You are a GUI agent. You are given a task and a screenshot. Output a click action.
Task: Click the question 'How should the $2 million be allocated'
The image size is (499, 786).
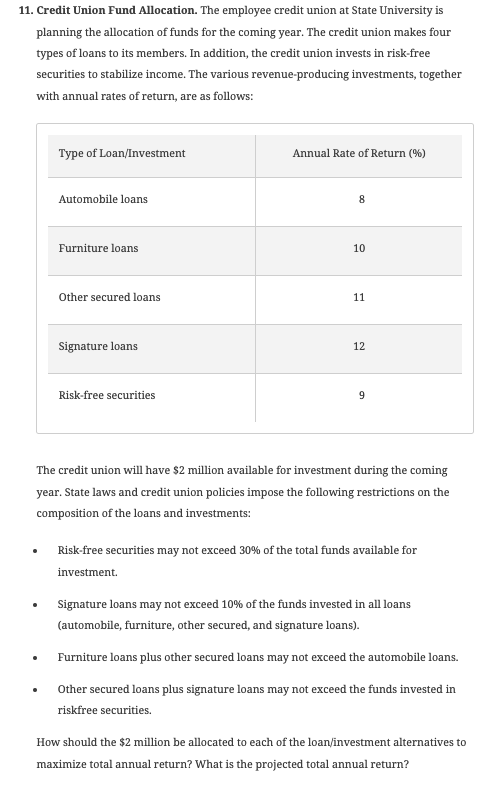pyautogui.click(x=251, y=753)
